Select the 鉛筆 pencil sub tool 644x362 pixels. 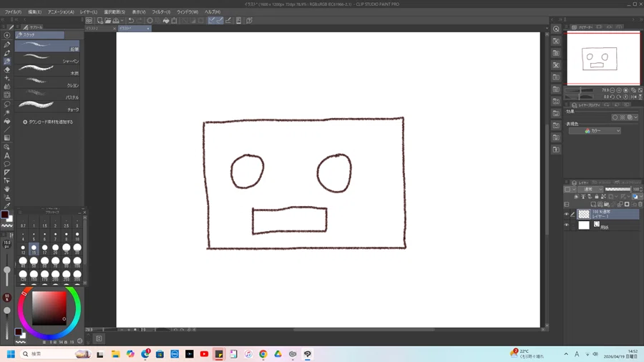point(47,46)
